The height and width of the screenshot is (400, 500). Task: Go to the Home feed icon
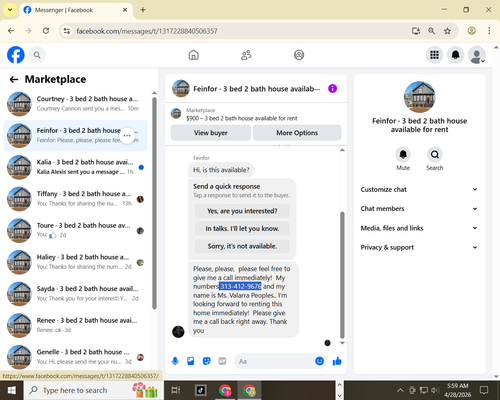pyautogui.click(x=193, y=55)
